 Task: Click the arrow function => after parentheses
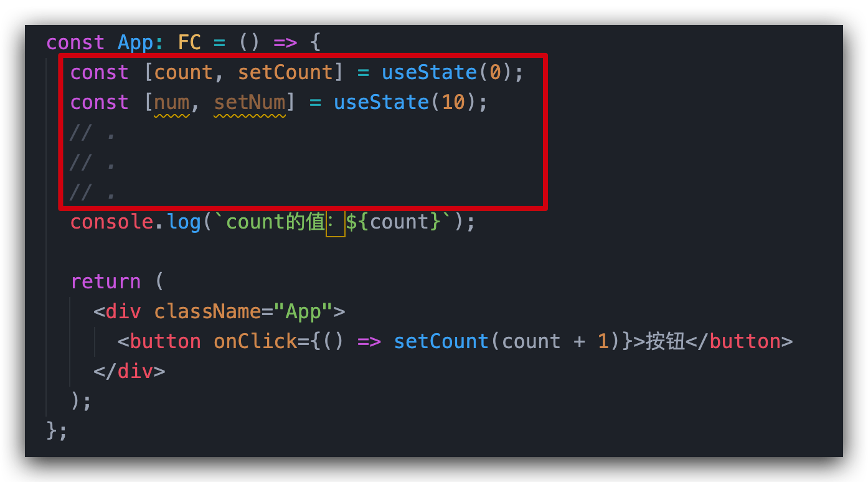click(286, 42)
